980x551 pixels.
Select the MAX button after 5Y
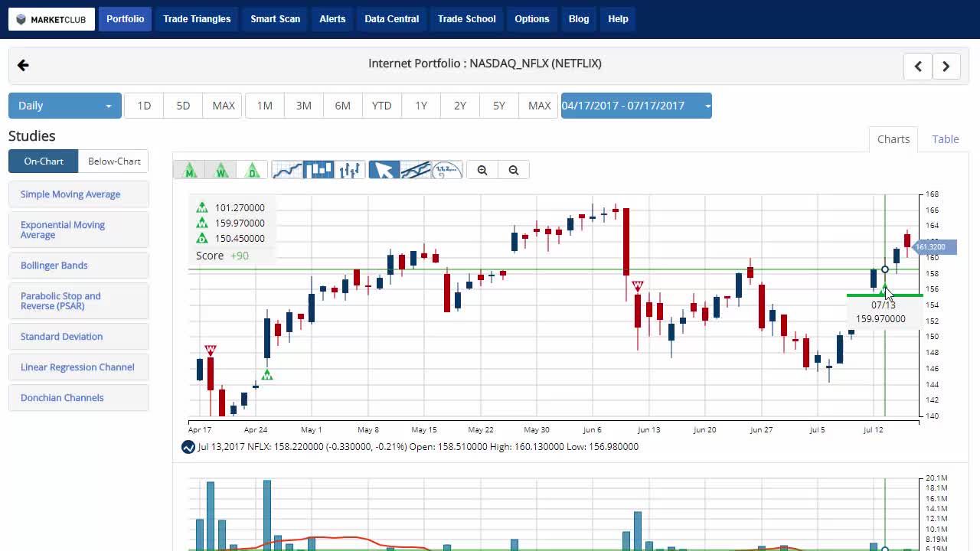click(540, 106)
